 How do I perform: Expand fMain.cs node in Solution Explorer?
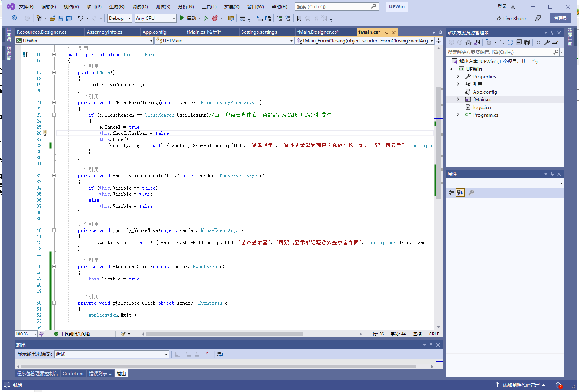tap(458, 99)
